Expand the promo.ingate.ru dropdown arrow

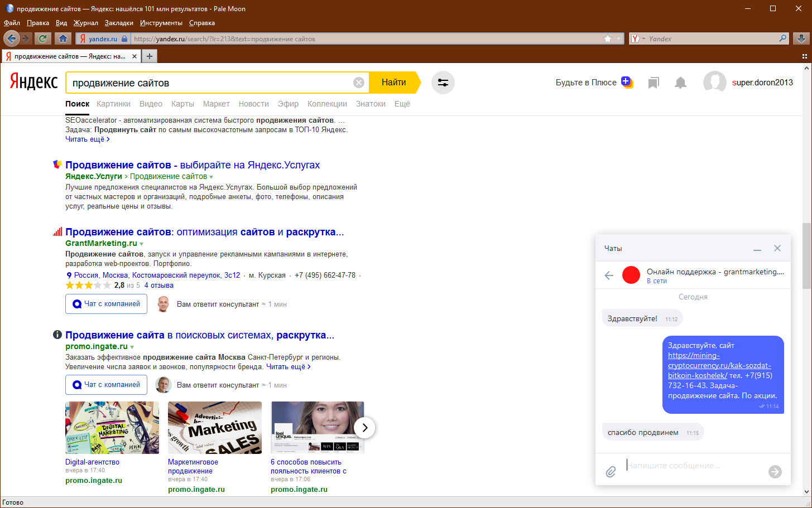pos(132,347)
